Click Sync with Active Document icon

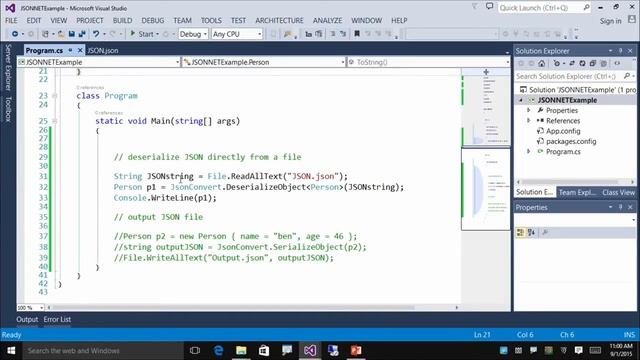tap(572, 63)
